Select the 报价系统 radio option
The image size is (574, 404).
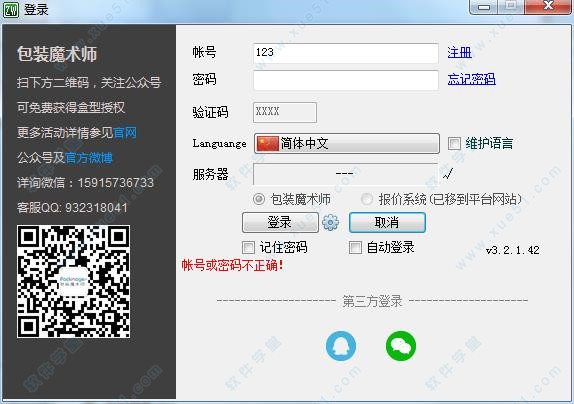366,199
